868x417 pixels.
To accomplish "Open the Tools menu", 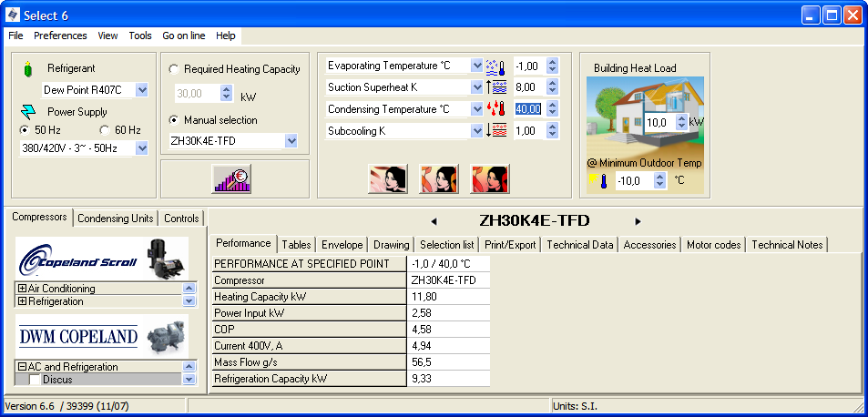I will 140,36.
